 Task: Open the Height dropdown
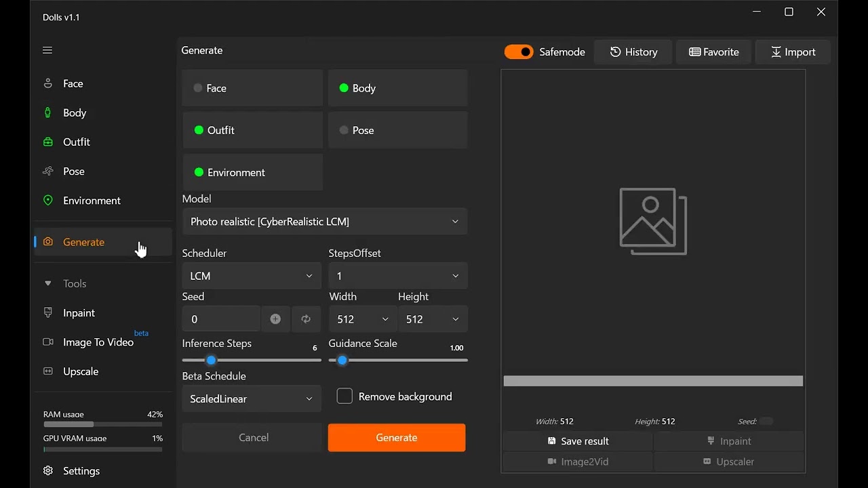pyautogui.click(x=433, y=319)
